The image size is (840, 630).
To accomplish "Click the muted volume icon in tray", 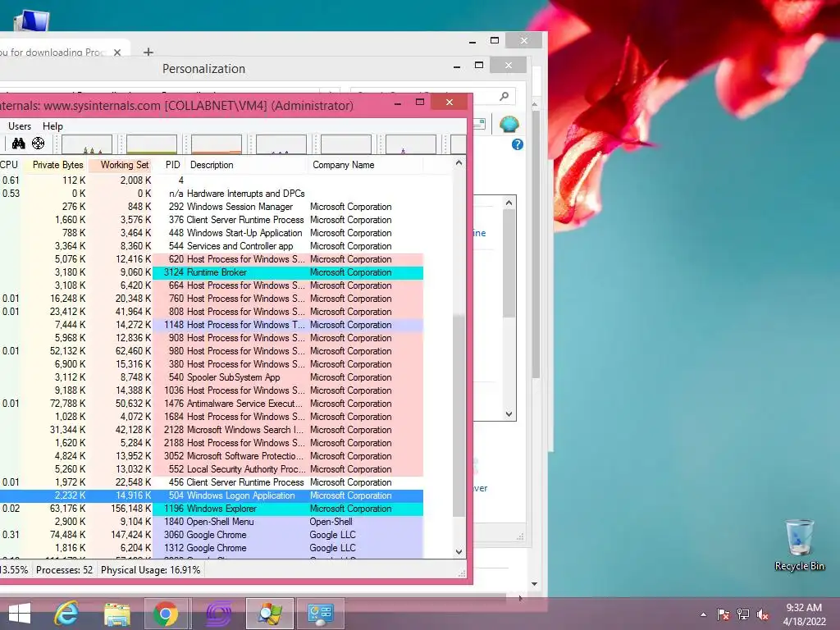I will (x=763, y=614).
